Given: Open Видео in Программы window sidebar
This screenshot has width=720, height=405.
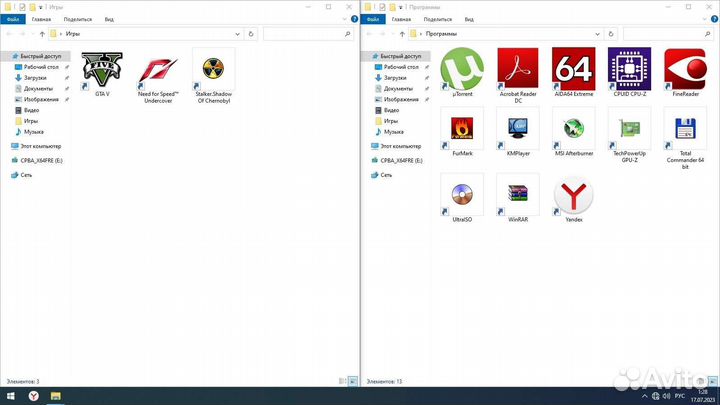Looking at the screenshot, I should click(x=391, y=110).
